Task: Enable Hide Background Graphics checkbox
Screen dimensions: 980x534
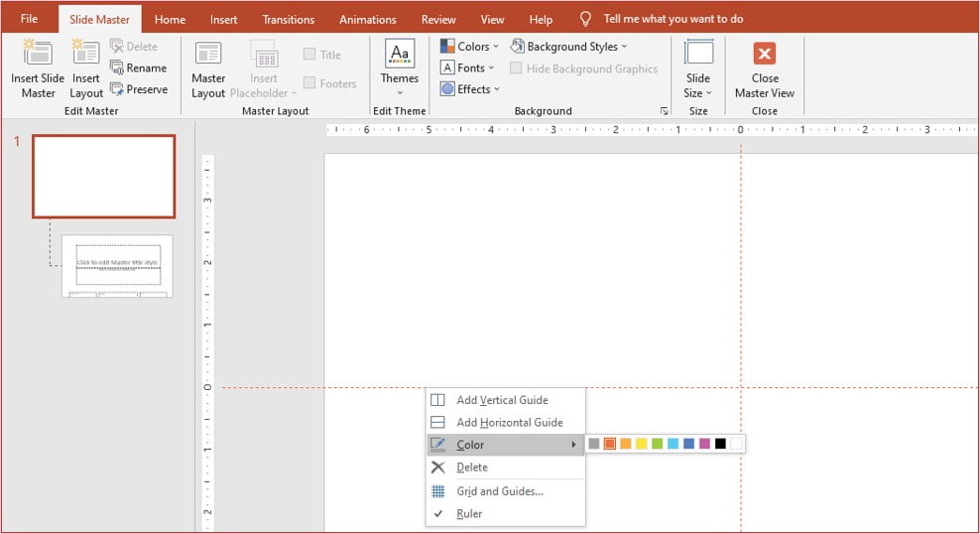Action: click(516, 68)
